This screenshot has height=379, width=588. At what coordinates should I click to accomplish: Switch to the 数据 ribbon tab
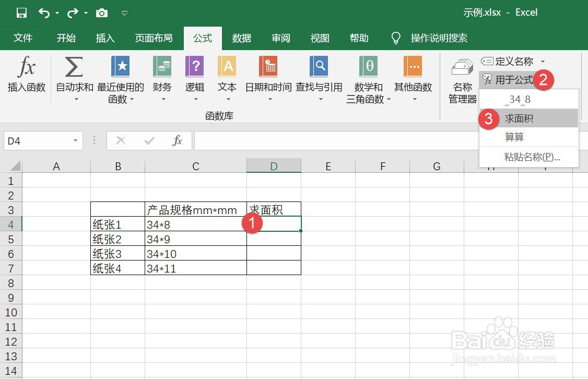click(x=241, y=38)
